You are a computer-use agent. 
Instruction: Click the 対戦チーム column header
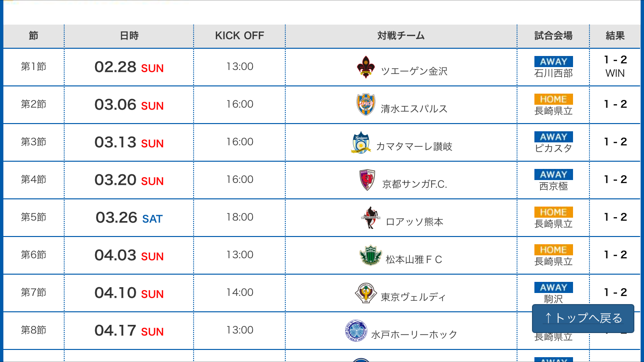tap(401, 36)
